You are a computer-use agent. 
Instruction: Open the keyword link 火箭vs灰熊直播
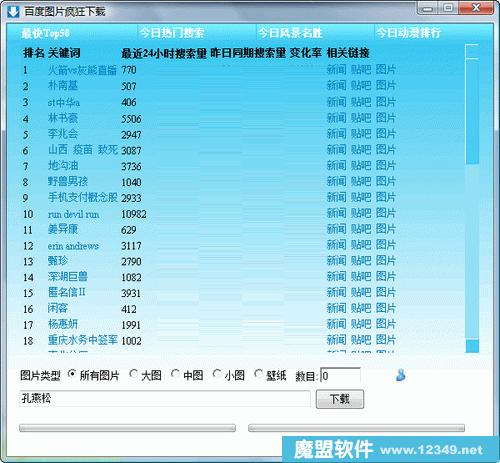(x=82, y=70)
